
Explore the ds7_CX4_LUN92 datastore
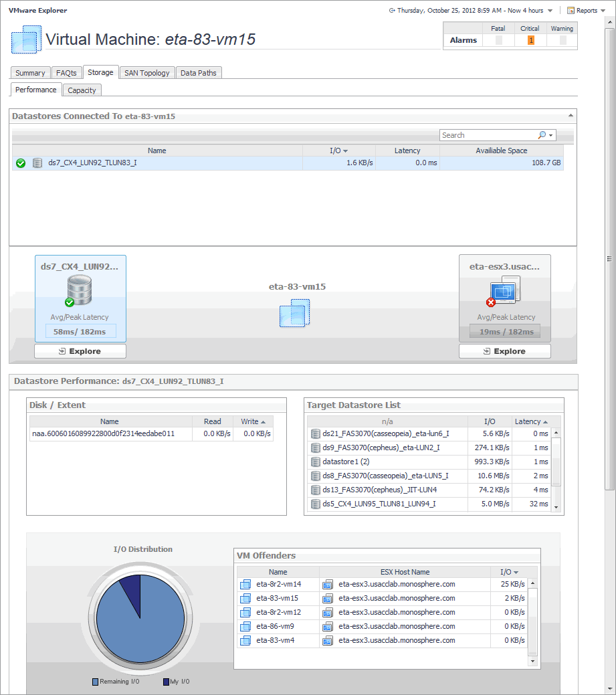click(x=80, y=351)
